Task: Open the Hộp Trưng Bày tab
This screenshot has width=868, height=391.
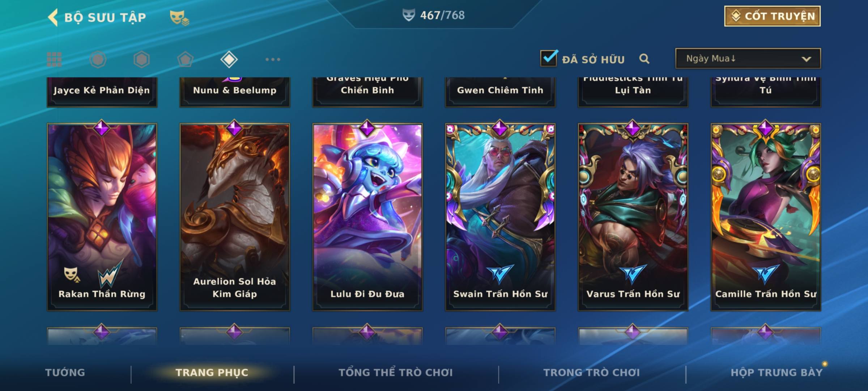Action: [x=776, y=372]
